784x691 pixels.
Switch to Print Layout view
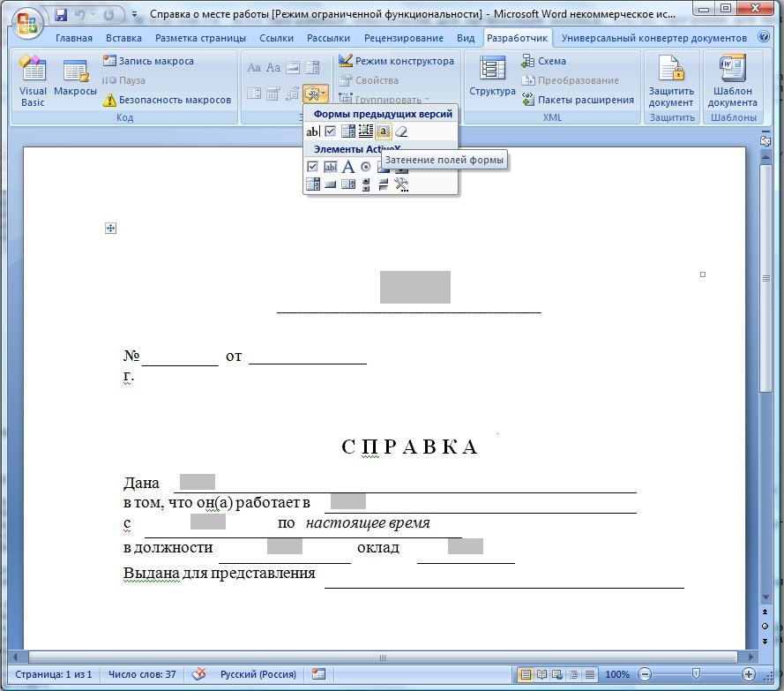[526, 674]
